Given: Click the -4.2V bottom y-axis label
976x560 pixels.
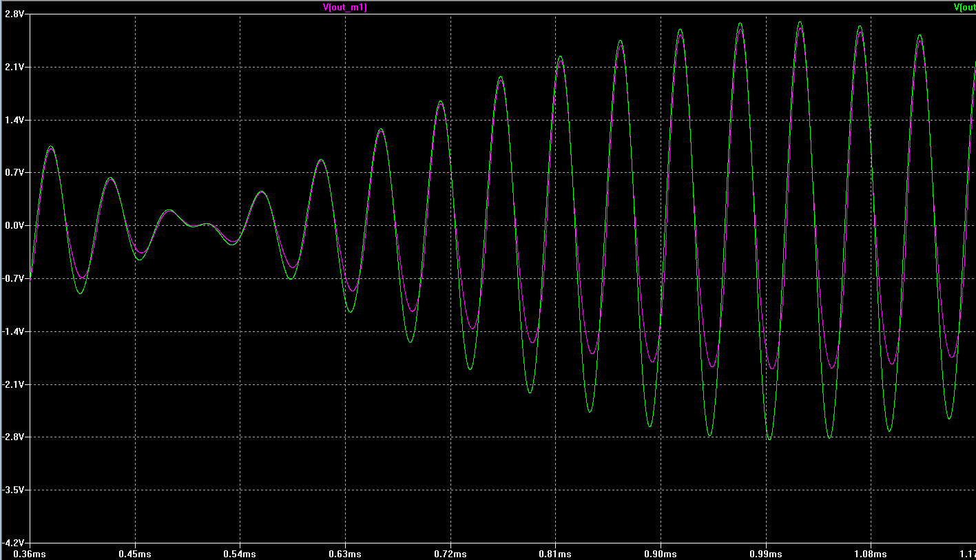Looking at the screenshot, I should (x=14, y=543).
